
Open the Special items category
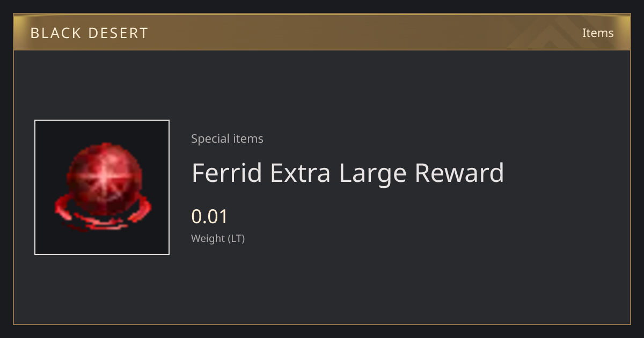tap(227, 138)
